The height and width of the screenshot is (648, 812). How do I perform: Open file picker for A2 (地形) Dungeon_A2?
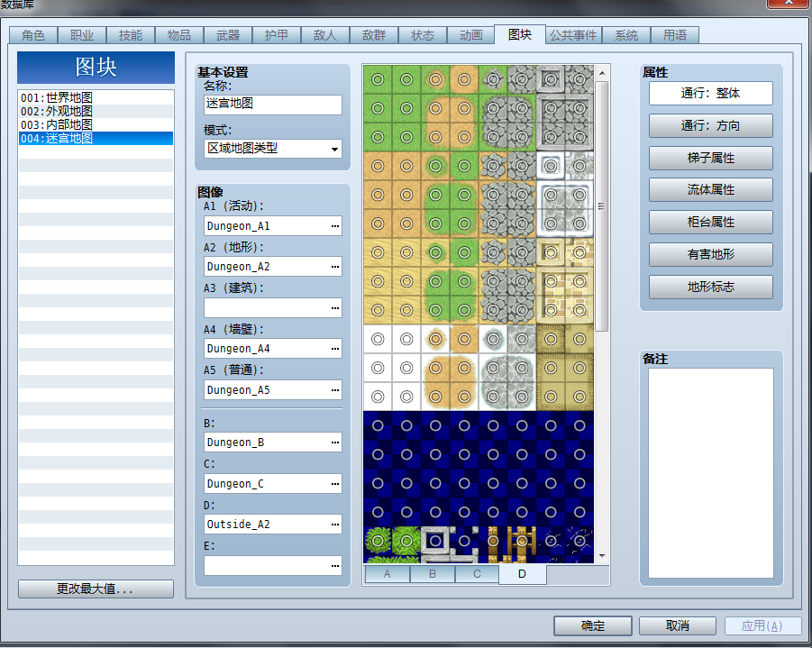[335, 267]
